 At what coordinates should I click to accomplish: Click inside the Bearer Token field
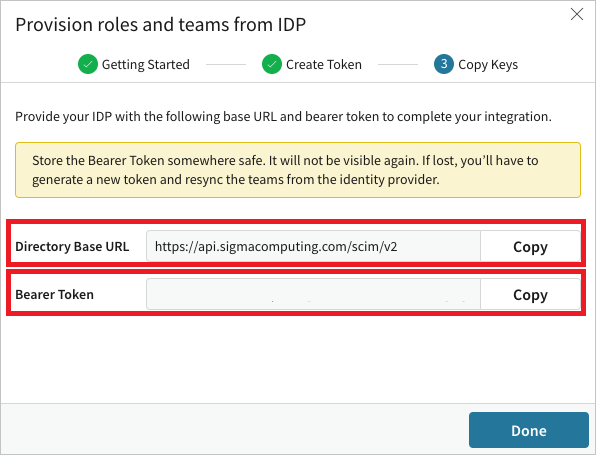[x=313, y=294]
